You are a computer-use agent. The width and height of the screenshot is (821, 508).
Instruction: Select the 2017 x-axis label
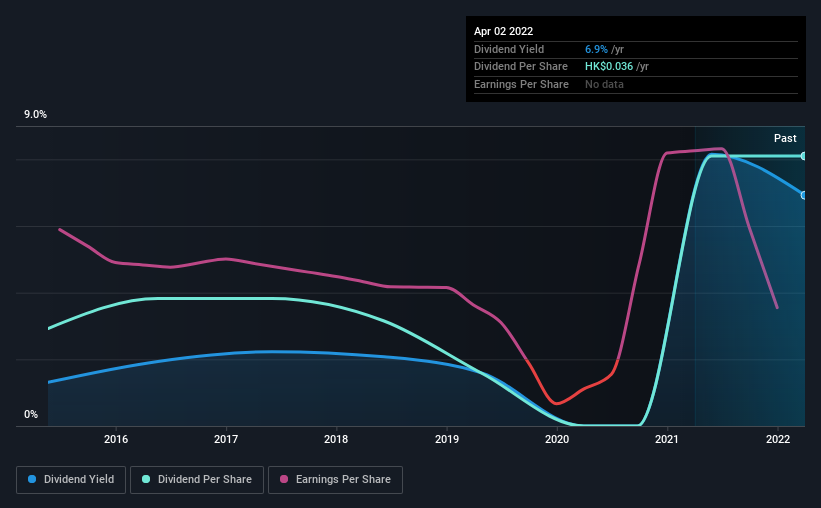pyautogui.click(x=226, y=438)
